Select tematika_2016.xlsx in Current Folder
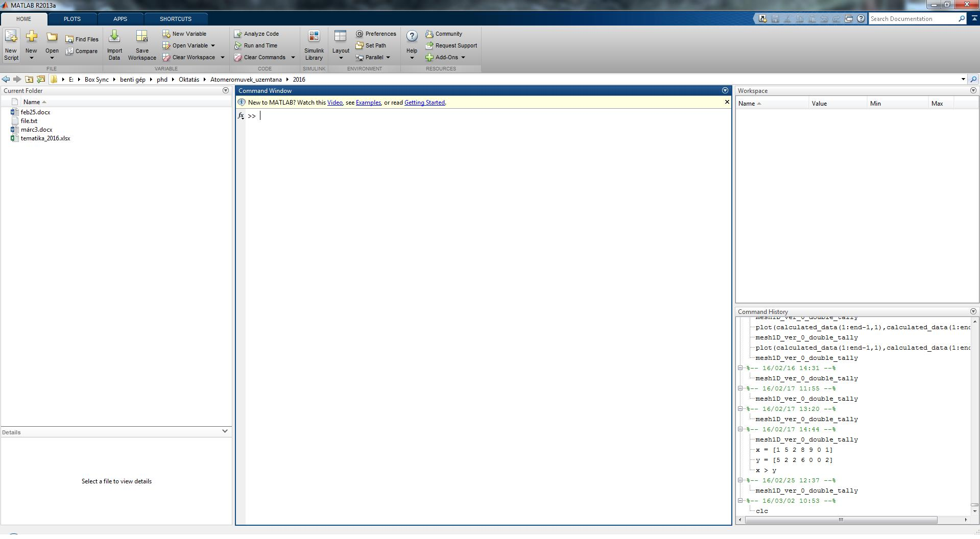Viewport: 980px width, 539px height. pos(45,138)
